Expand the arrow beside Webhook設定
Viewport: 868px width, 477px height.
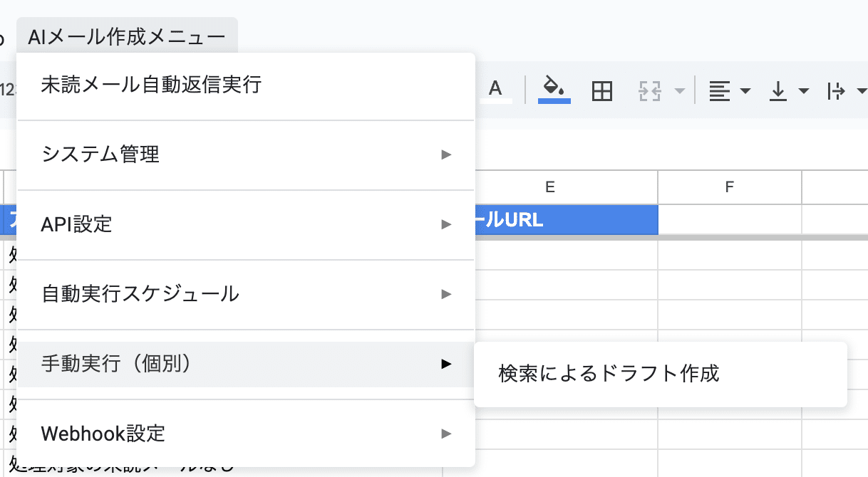coord(446,433)
